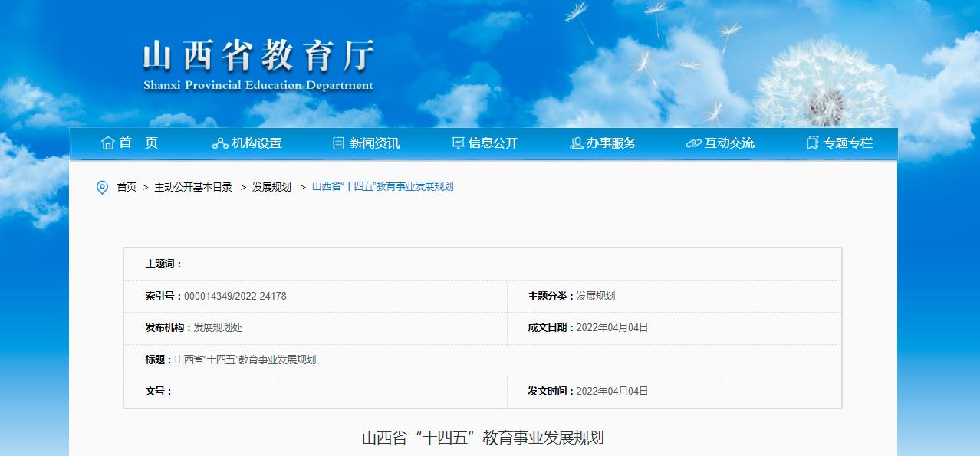Select the 信息公开 navigation text
The width and height of the screenshot is (980, 456).
[x=493, y=143]
